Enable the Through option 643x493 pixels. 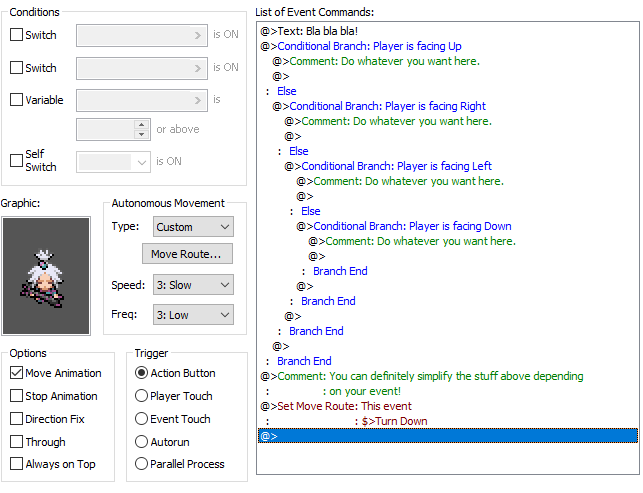point(17,442)
